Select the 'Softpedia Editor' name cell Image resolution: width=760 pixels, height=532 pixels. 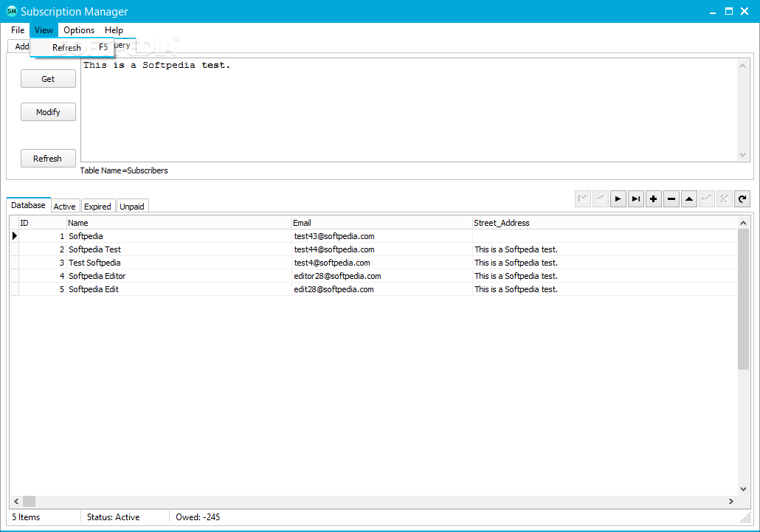(x=179, y=276)
